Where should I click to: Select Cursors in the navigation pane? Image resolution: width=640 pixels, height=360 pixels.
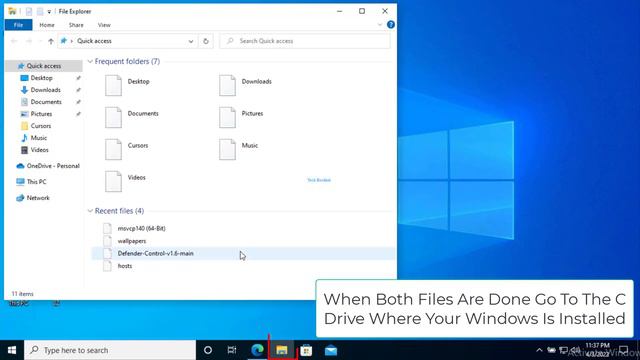41,126
